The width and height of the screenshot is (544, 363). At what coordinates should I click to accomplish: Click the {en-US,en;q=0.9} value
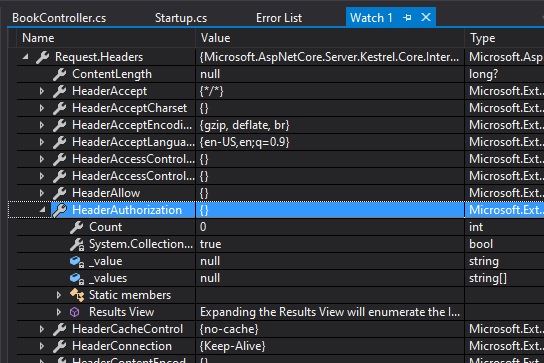244,142
